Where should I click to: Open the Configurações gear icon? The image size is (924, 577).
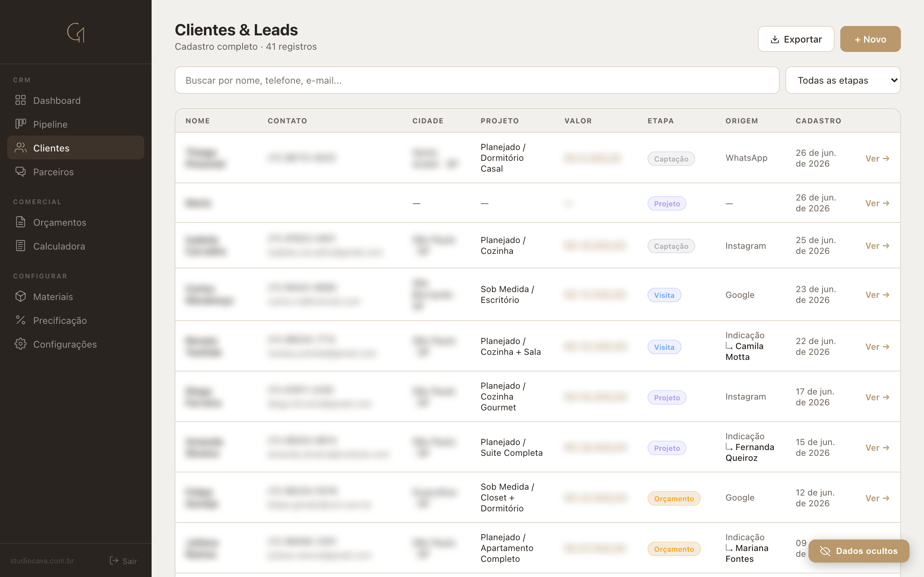(20, 343)
